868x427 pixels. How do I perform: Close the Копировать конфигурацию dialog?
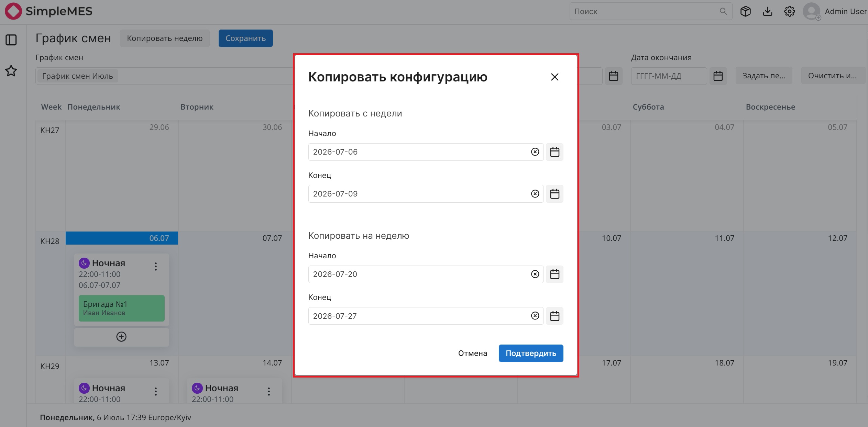(x=554, y=77)
